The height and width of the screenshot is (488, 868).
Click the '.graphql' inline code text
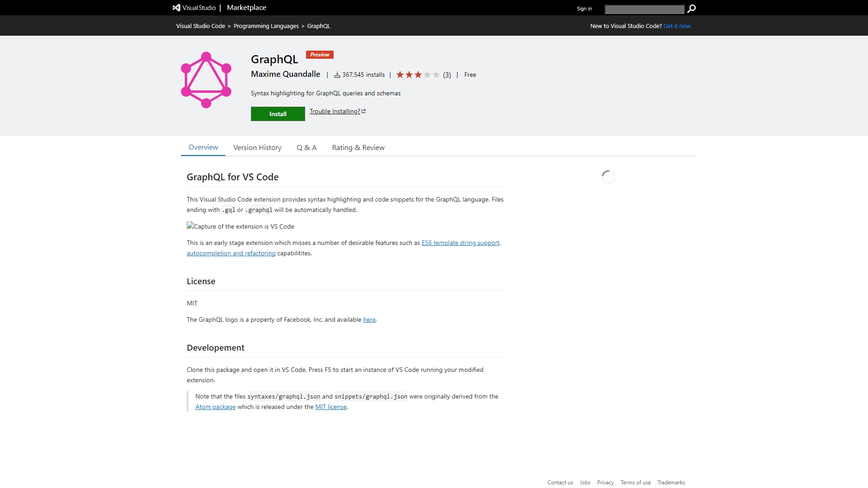point(259,210)
